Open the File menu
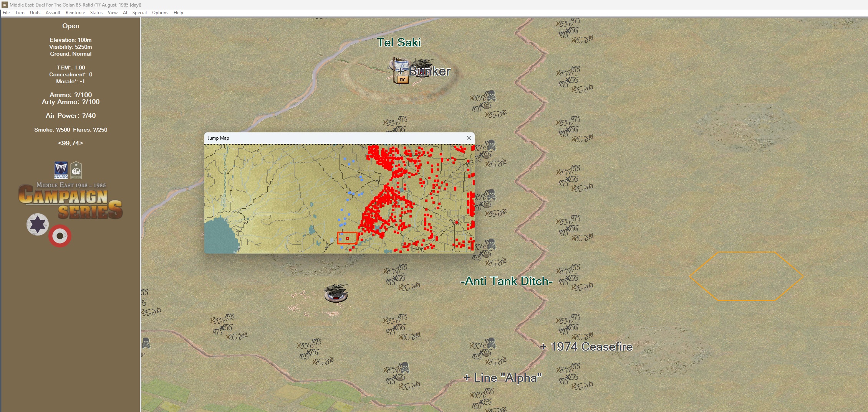Image resolution: width=868 pixels, height=412 pixels. [6, 13]
